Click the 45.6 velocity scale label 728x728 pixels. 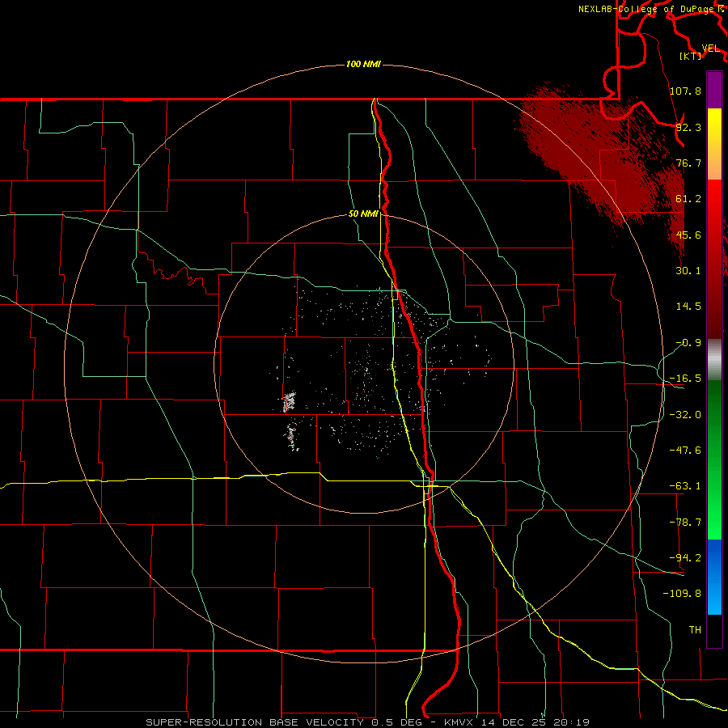click(688, 235)
